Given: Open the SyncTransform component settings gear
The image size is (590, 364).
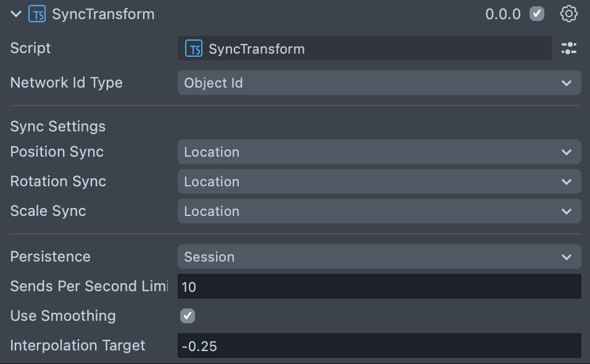Looking at the screenshot, I should click(x=568, y=14).
